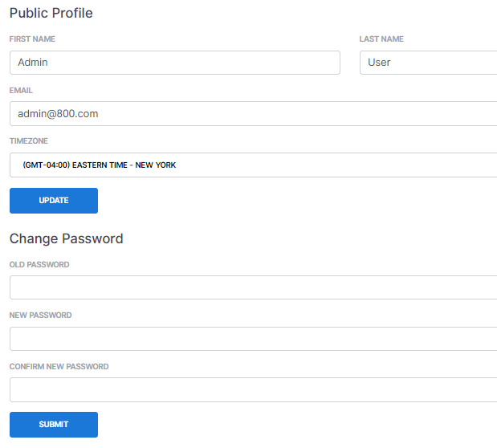This screenshot has height=448, width=497.
Task: Place cursor on the admin@800.com text
Action: (58, 114)
